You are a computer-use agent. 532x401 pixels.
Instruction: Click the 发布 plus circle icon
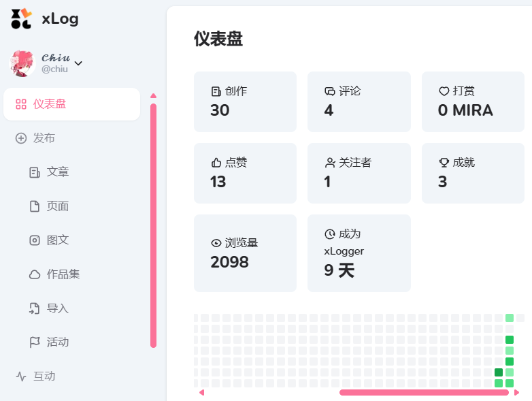tap(21, 138)
